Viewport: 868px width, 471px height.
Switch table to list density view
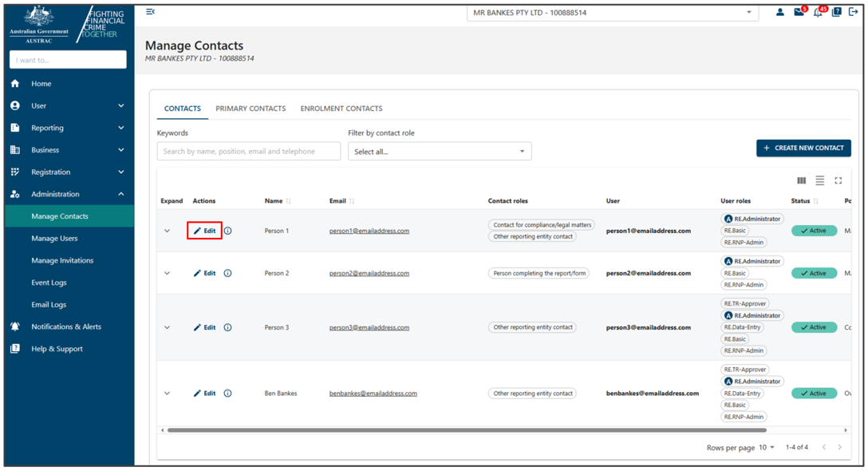pos(819,180)
